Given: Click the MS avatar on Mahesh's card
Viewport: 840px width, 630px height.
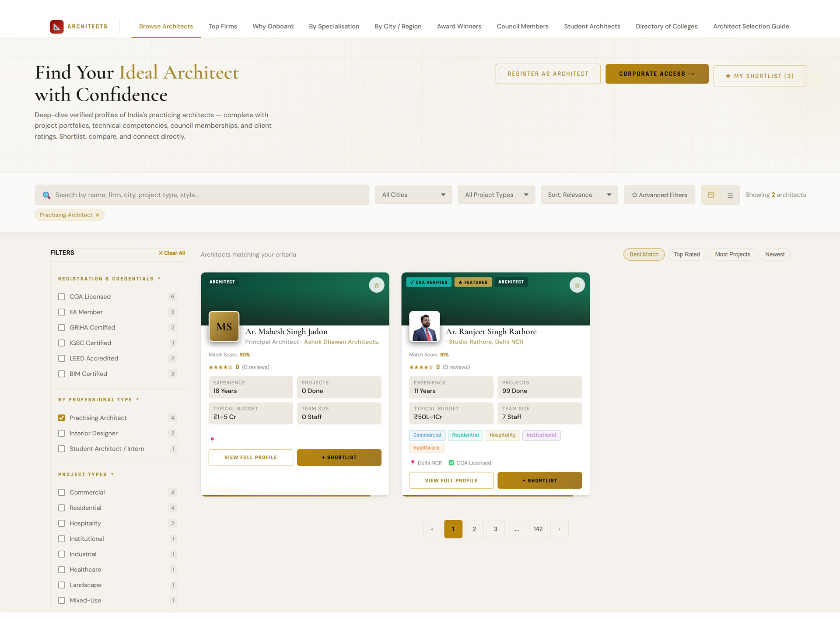Looking at the screenshot, I should coord(224,326).
